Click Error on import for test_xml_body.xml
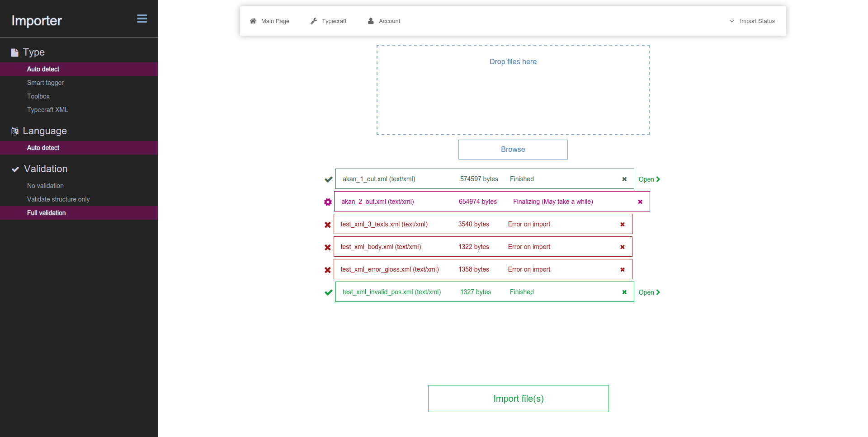The height and width of the screenshot is (437, 868). [x=529, y=247]
